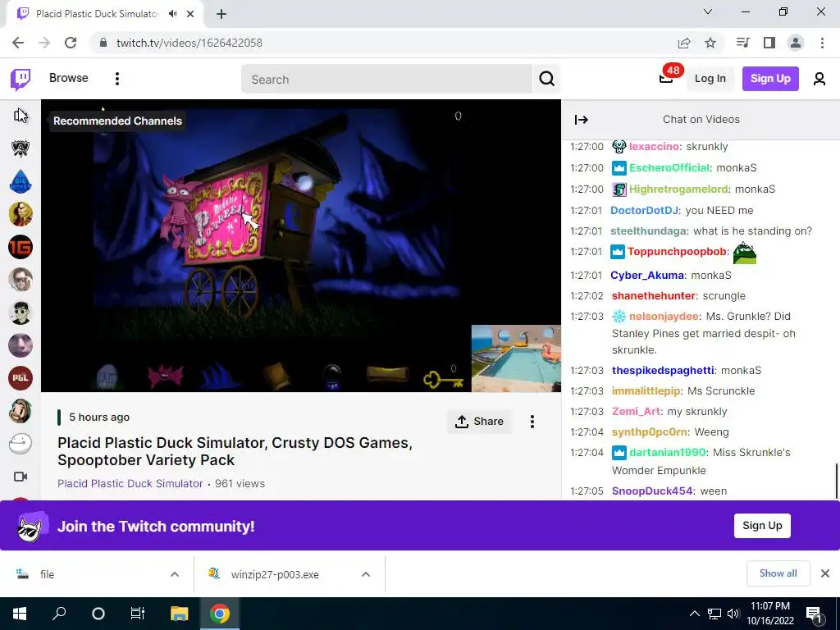
Task: Click the header Sign Up button
Action: click(770, 79)
